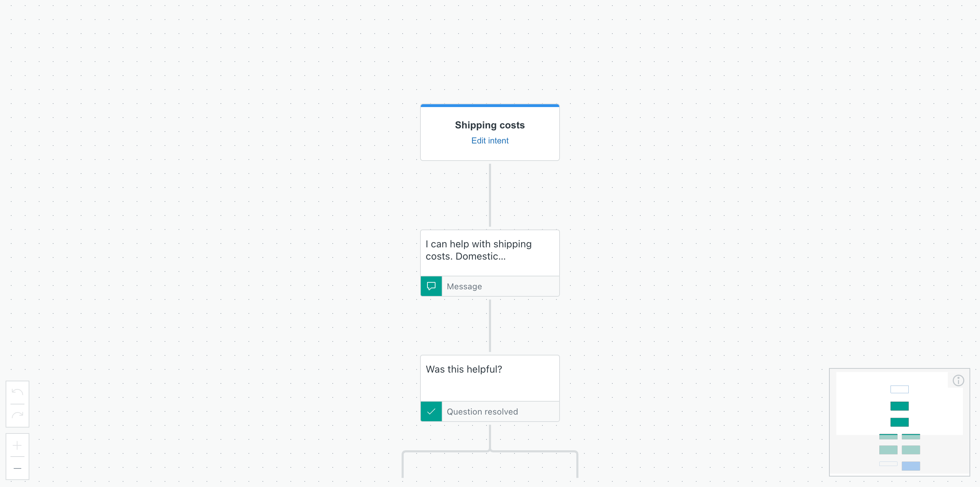The width and height of the screenshot is (980, 487).
Task: Click the blue node thumbnail in the minimap
Action: 911,466
